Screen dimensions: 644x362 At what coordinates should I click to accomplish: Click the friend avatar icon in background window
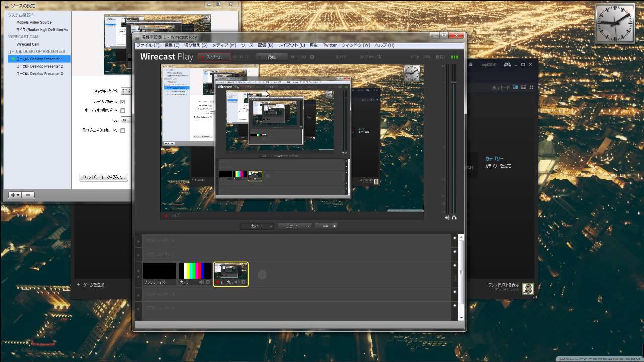point(528,288)
